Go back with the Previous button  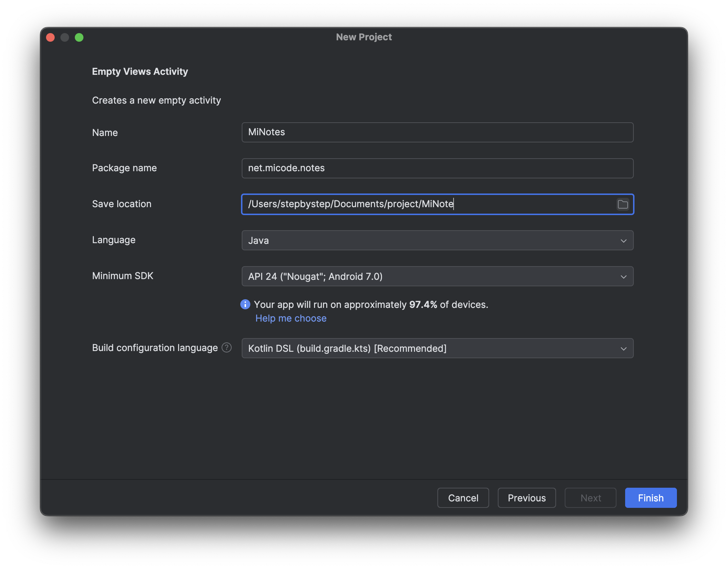tap(527, 498)
